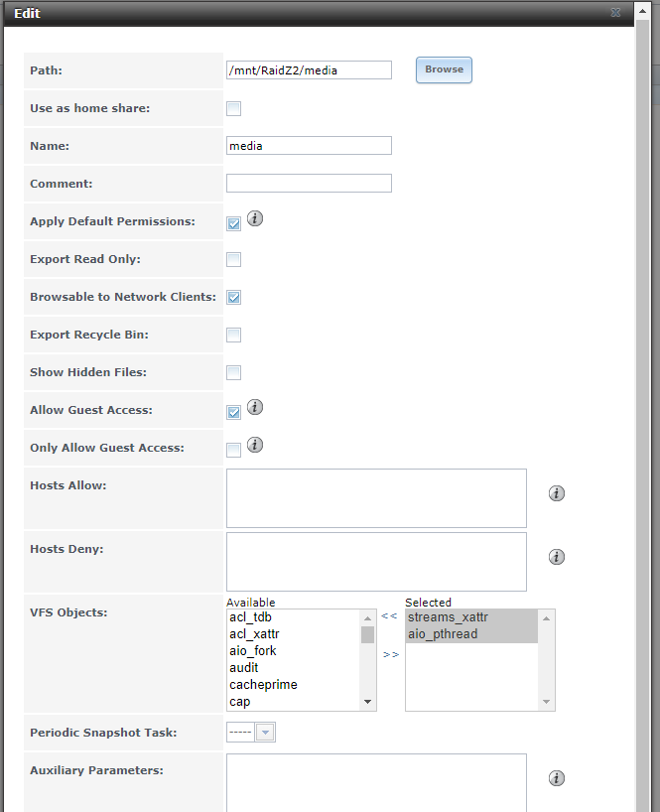Show info icon for Only Allow Guest Access
Screen dimensions: 660x812
(x=255, y=445)
